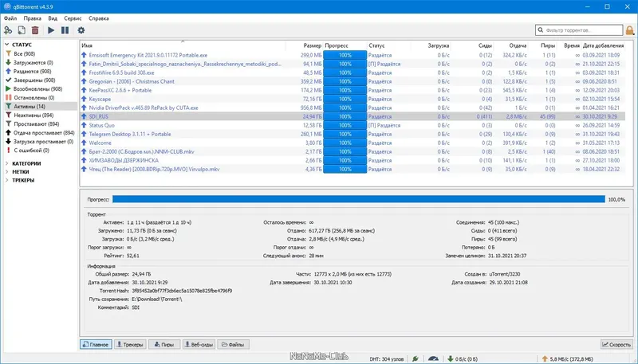Viewport: 638px width, 364px height.
Task: Click the 100,0% progress bar in details
Action: click(359, 199)
